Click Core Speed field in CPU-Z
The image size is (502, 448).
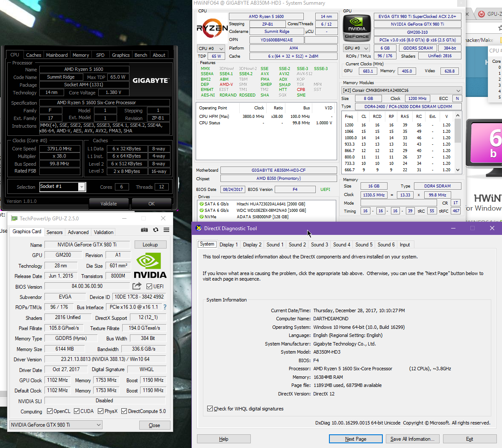tap(59, 149)
